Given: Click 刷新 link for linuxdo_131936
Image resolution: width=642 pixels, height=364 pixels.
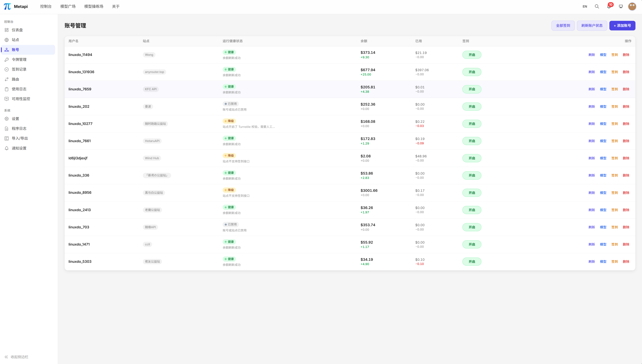Looking at the screenshot, I should pos(592,72).
